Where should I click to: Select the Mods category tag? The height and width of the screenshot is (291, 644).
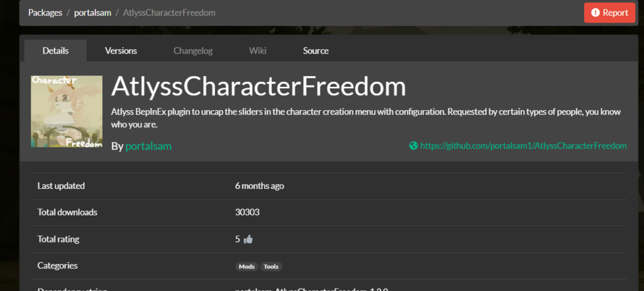coord(247,266)
